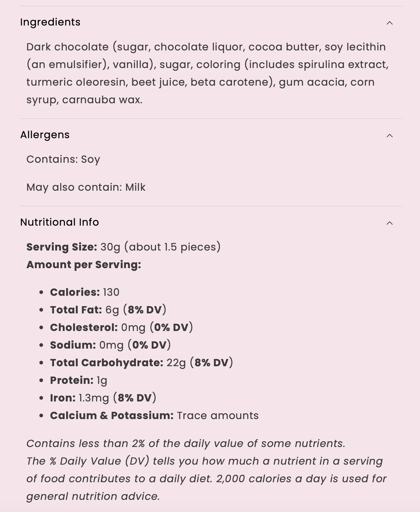Collapse the Nutritional Info chevron
420x512 pixels.
pos(390,223)
